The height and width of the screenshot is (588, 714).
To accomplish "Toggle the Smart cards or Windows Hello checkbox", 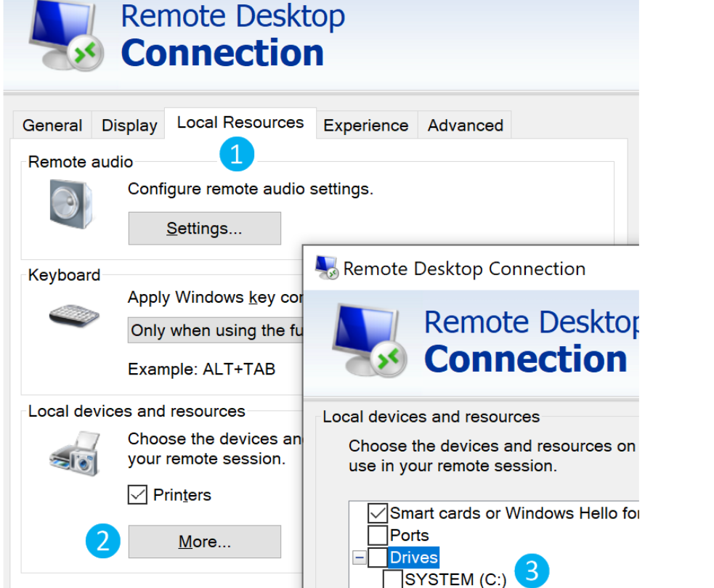I will coord(378,513).
